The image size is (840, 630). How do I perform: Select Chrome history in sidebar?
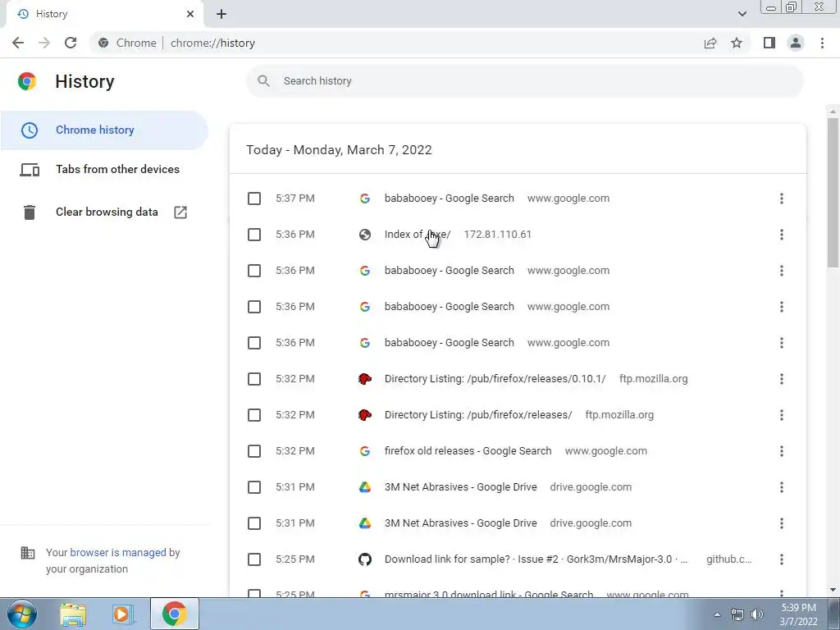[104, 130]
